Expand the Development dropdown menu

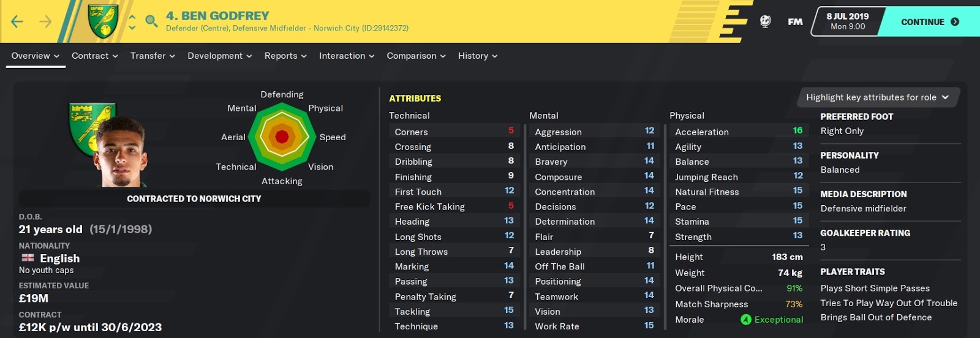pyautogui.click(x=219, y=56)
